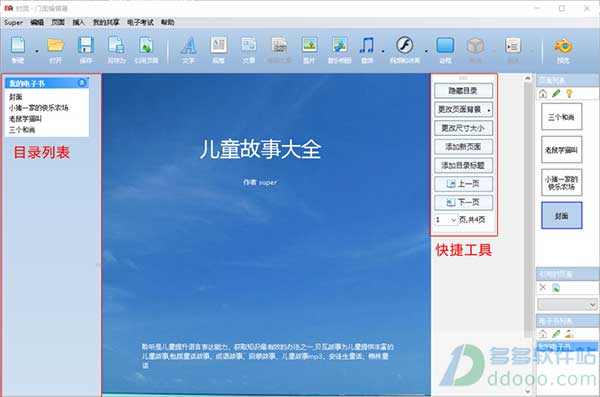This screenshot has height=397, width=600.
Task: Open the empty combo box in right panel
Action: (x=567, y=304)
